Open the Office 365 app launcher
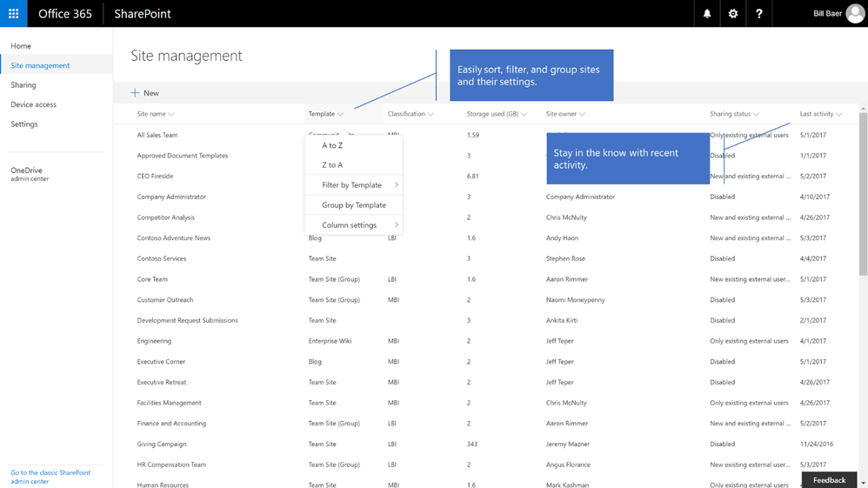This screenshot has height=488, width=868. pyautogui.click(x=13, y=13)
